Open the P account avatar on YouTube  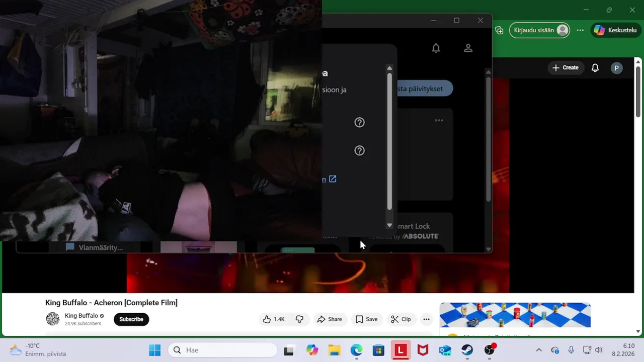(617, 68)
